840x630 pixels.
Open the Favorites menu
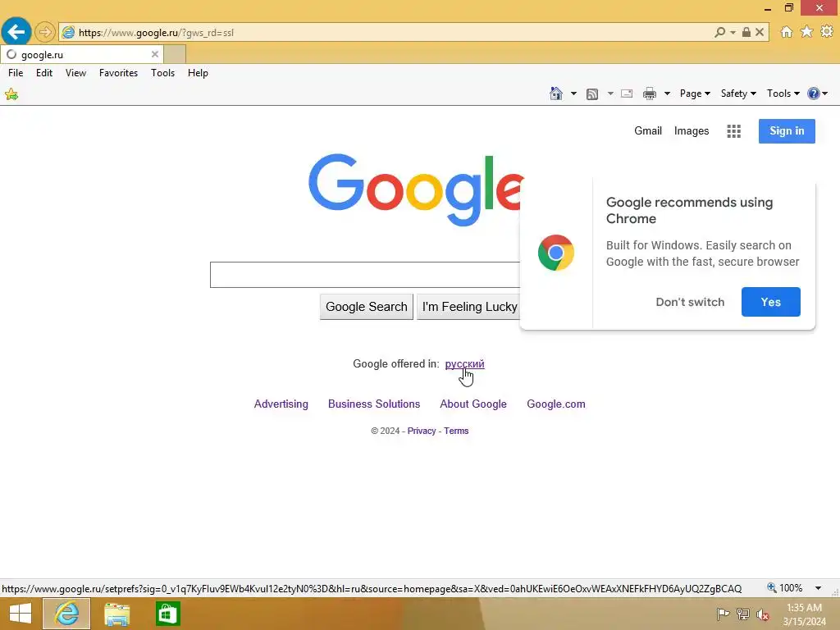pyautogui.click(x=118, y=73)
